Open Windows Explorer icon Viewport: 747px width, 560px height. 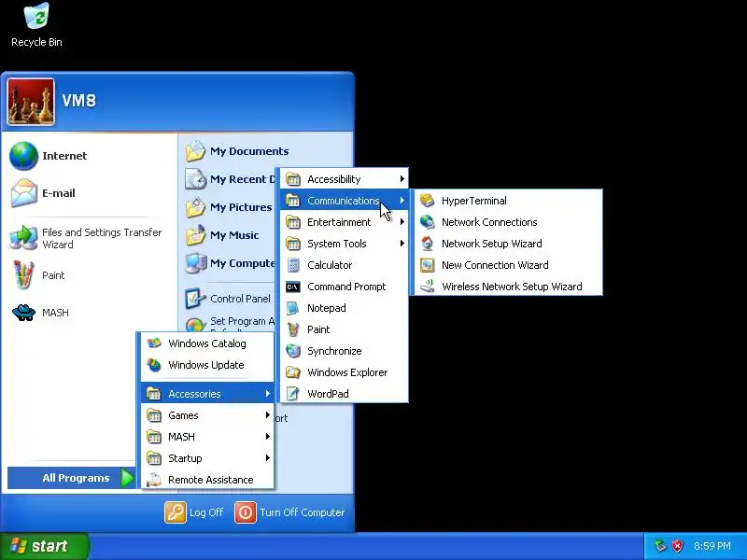(x=293, y=372)
